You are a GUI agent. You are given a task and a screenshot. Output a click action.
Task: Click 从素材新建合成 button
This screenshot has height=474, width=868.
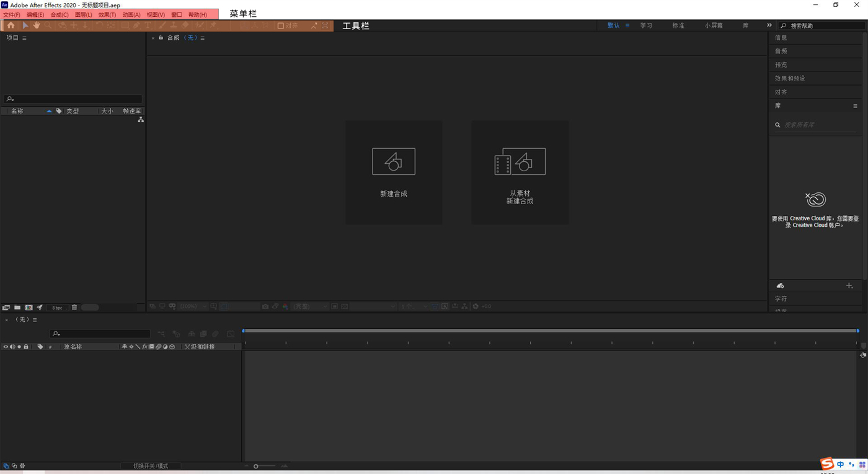pyautogui.click(x=520, y=172)
